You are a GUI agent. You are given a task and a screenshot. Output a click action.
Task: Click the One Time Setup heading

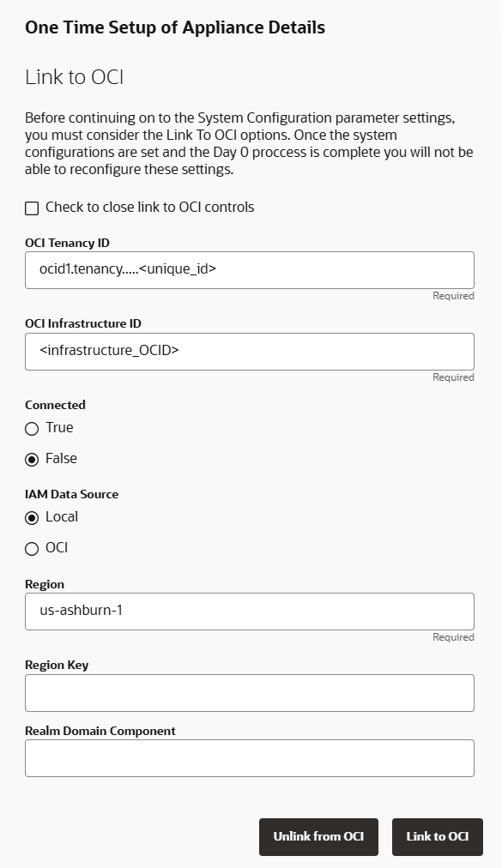(x=175, y=27)
